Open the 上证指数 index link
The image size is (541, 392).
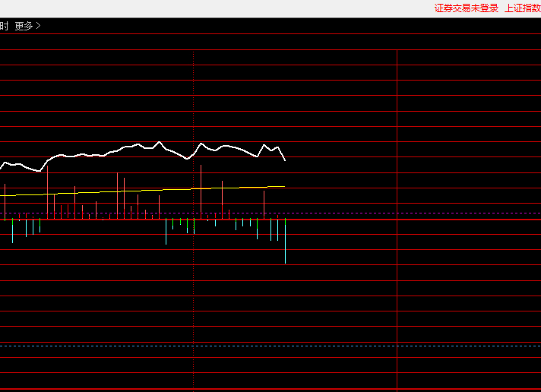click(523, 8)
